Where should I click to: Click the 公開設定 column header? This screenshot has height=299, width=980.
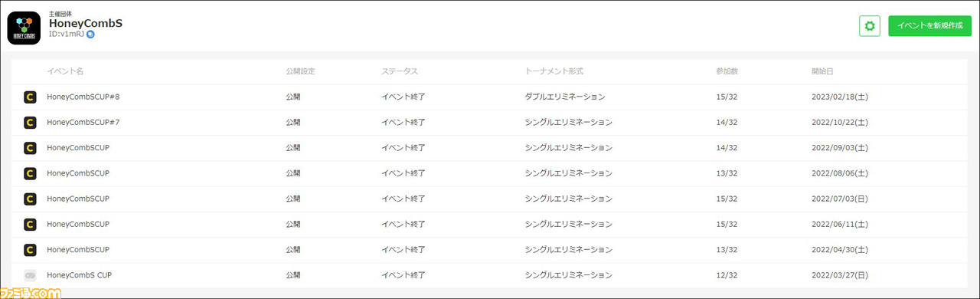coord(300,71)
